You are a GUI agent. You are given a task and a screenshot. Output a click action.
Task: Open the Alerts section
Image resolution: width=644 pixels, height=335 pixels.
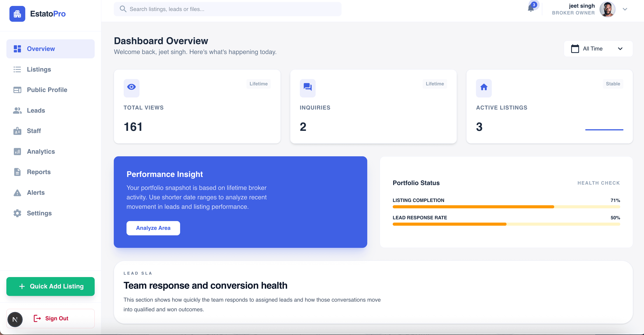pos(51,193)
